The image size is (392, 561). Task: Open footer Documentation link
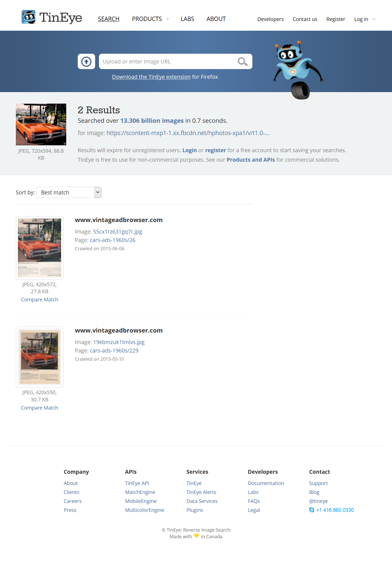tap(266, 483)
